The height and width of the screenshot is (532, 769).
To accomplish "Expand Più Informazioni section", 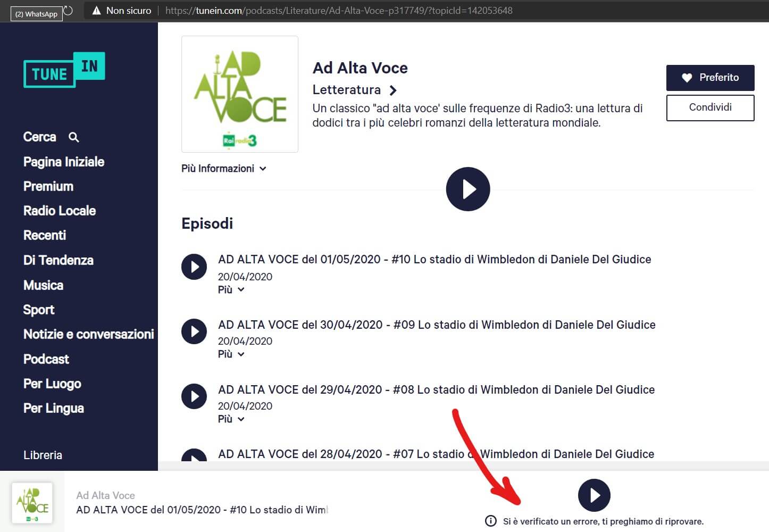I will tap(223, 169).
